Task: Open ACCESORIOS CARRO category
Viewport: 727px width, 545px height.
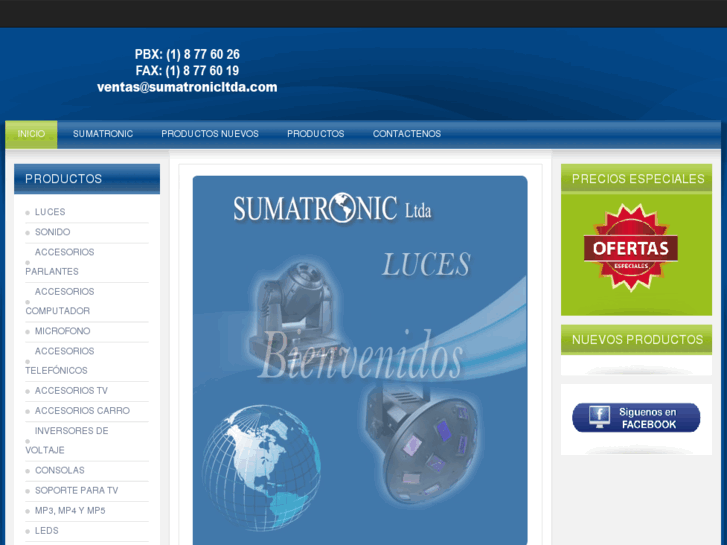Action: coord(83,410)
